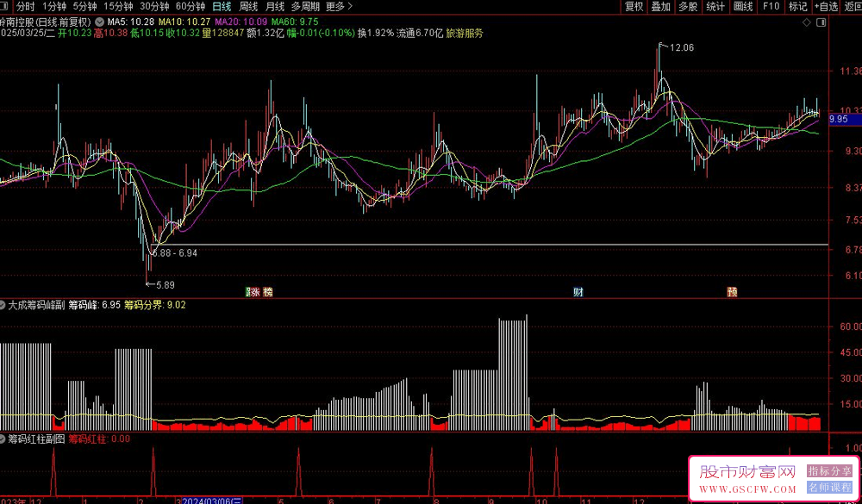Switch to the 周线 weekly period
The width and height of the screenshot is (862, 504).
(x=248, y=6)
